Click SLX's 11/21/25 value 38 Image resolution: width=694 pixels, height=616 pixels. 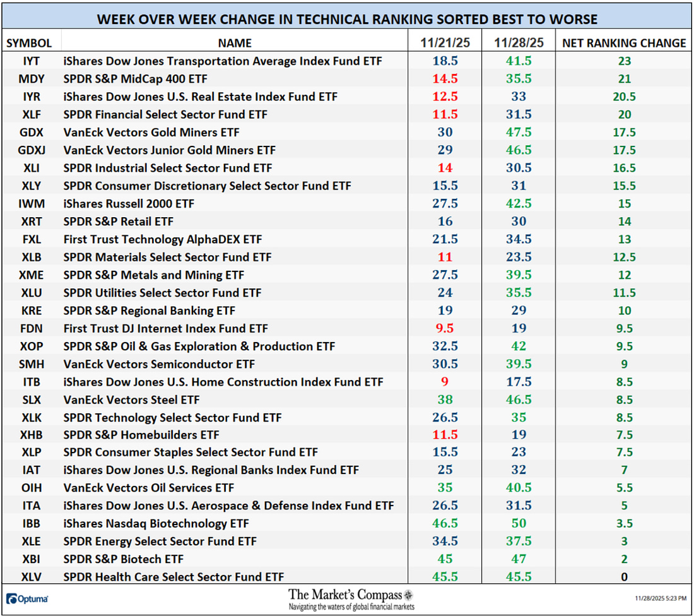(x=445, y=400)
